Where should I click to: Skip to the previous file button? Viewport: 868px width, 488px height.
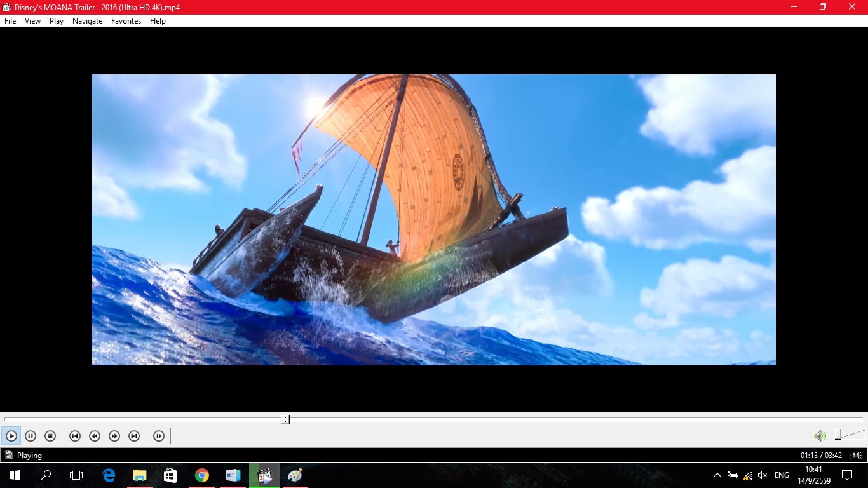tap(75, 436)
